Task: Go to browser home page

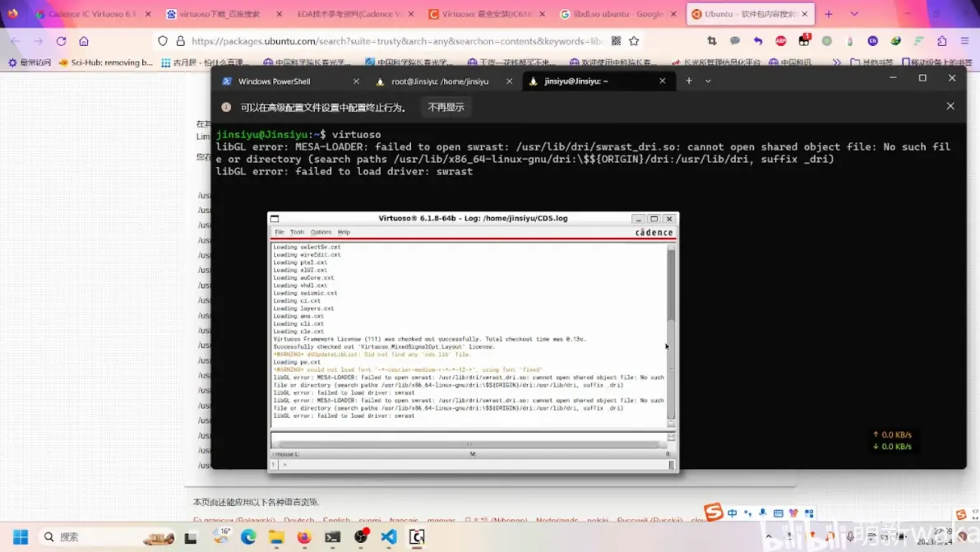Action: pos(84,41)
